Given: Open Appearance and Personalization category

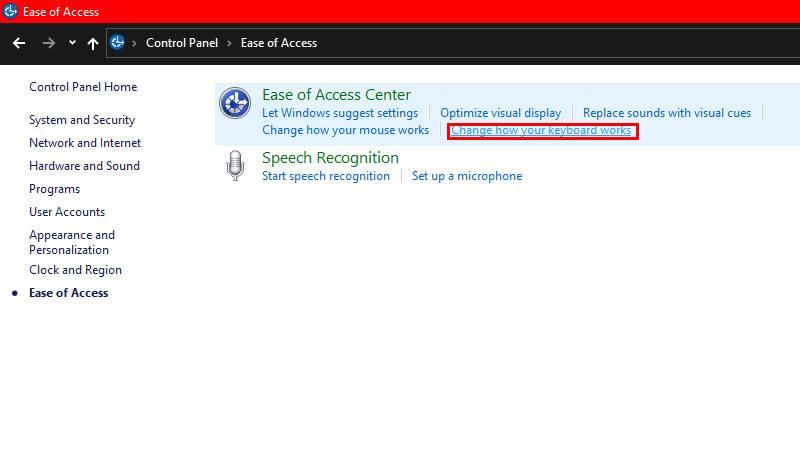Looking at the screenshot, I should 72,242.
